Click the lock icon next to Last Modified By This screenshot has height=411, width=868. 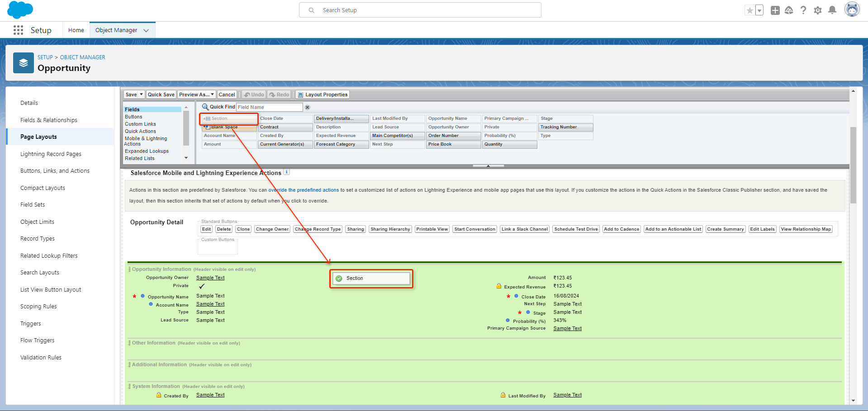click(503, 395)
